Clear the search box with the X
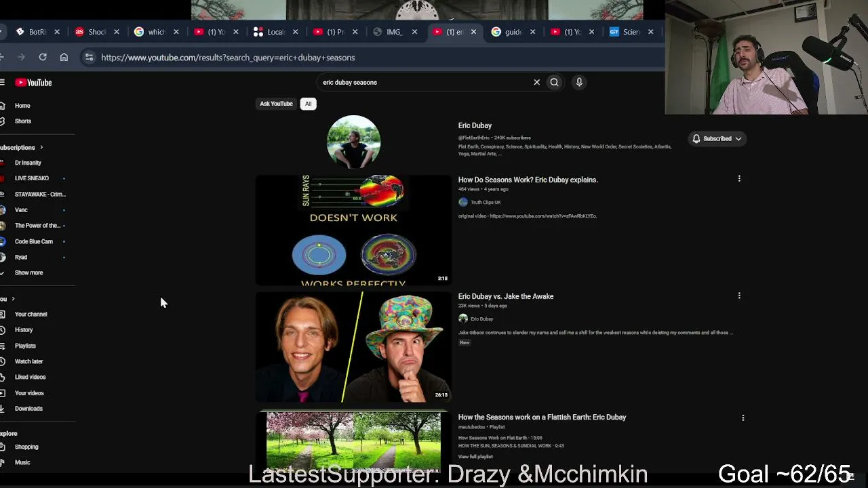Viewport: 868px width, 488px height. (536, 83)
